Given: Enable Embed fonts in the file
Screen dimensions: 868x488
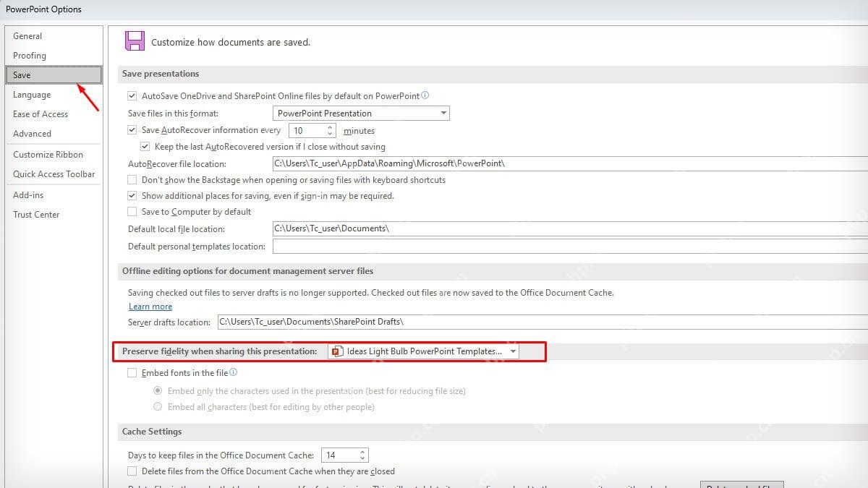Looking at the screenshot, I should pyautogui.click(x=132, y=373).
